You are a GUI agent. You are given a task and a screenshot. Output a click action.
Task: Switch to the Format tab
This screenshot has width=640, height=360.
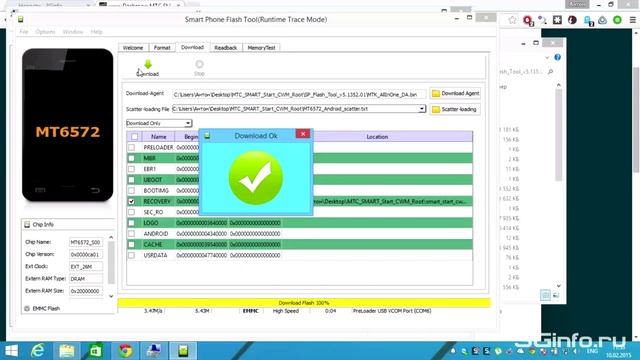coord(162,48)
